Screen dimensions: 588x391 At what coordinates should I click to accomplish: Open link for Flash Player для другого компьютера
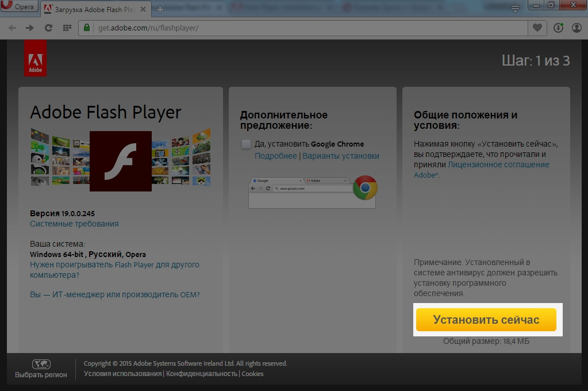click(x=115, y=270)
